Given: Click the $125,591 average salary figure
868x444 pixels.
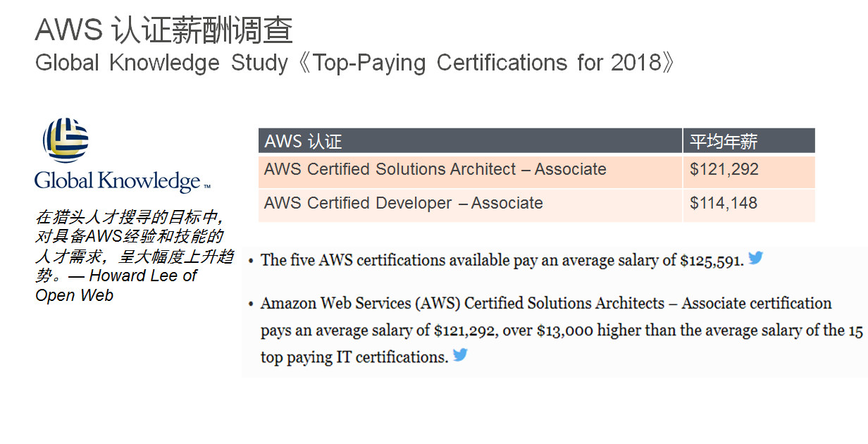Looking at the screenshot, I should pyautogui.click(x=712, y=260).
